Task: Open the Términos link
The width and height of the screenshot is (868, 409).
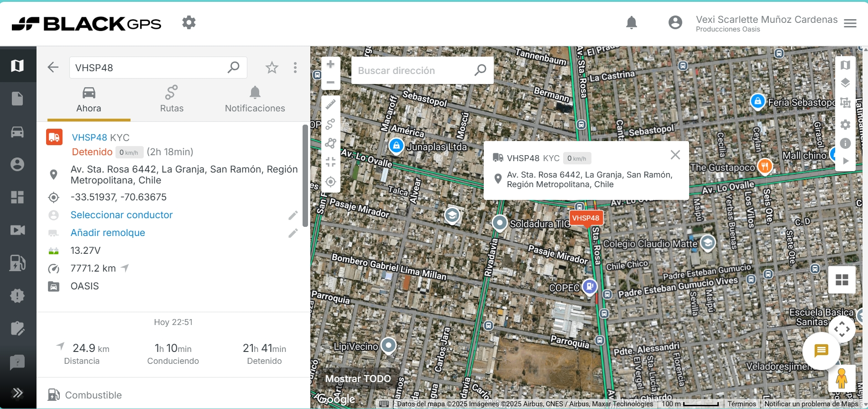Action: point(742,404)
